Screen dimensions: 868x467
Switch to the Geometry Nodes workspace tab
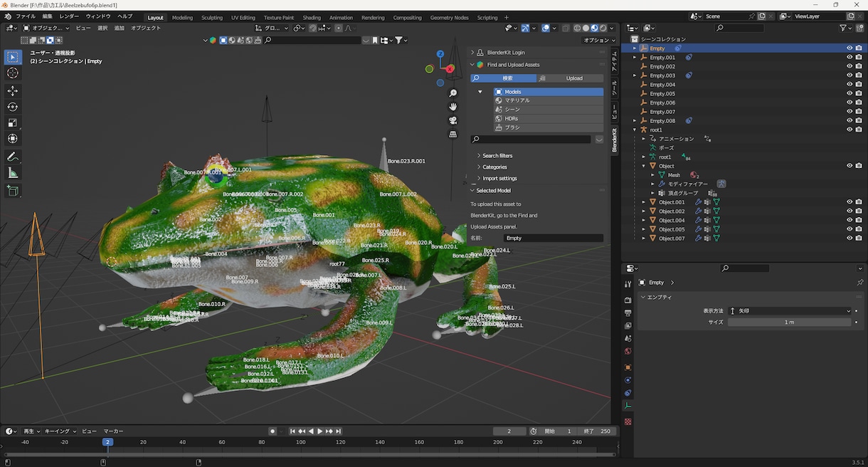[x=449, y=18]
